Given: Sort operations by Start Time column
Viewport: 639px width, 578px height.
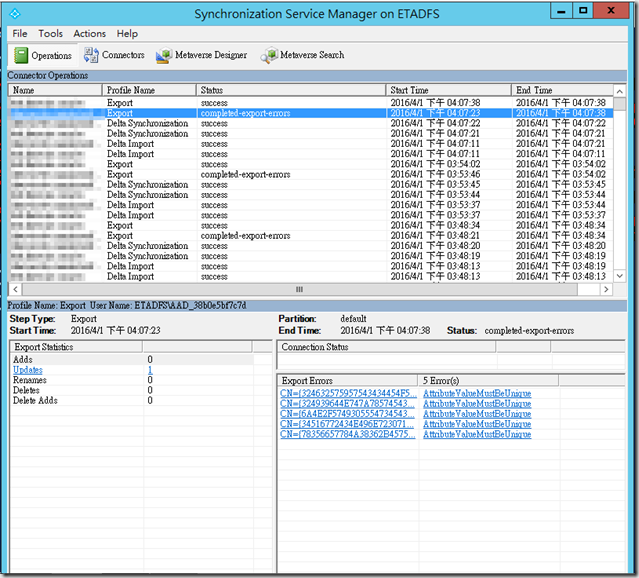Looking at the screenshot, I should click(448, 90).
